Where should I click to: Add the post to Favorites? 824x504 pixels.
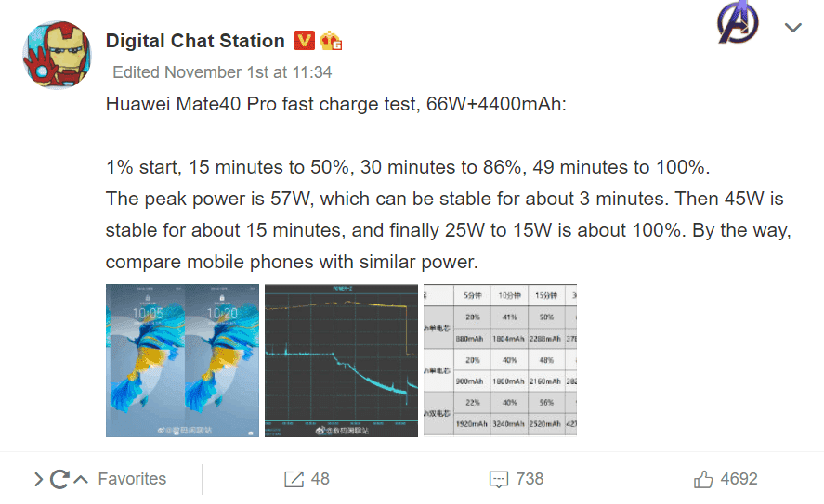[132, 479]
